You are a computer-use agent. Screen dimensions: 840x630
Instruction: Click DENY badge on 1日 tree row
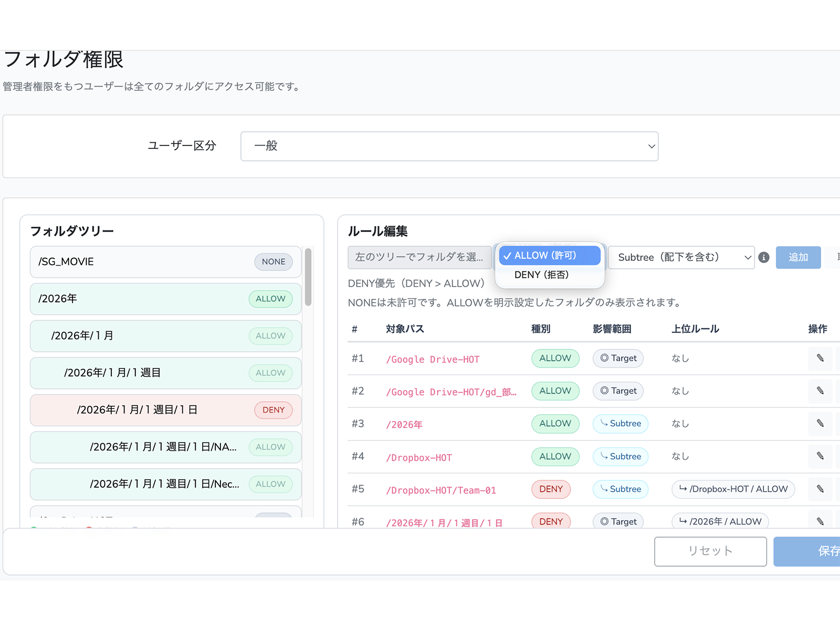point(274,410)
